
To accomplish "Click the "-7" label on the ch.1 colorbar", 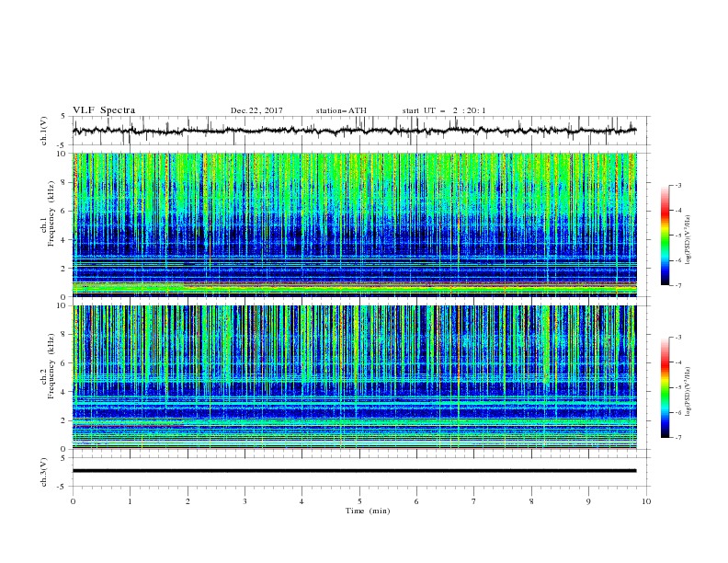I will pyautogui.click(x=677, y=285).
